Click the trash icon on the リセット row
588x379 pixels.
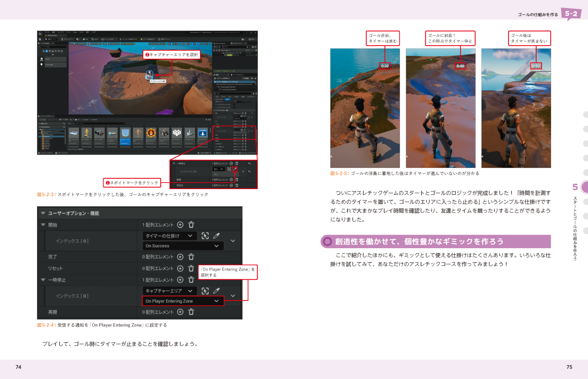191,269
